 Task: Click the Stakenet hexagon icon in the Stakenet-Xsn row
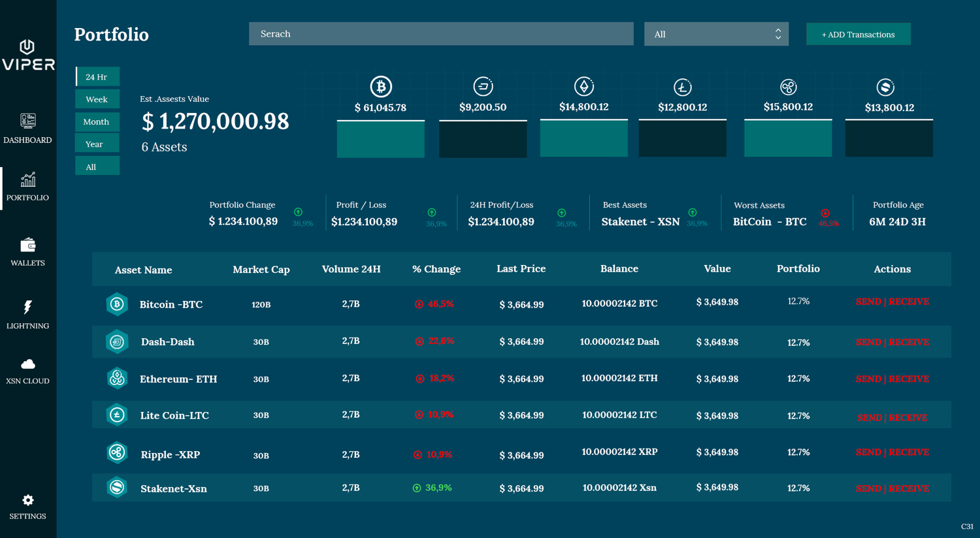117,487
